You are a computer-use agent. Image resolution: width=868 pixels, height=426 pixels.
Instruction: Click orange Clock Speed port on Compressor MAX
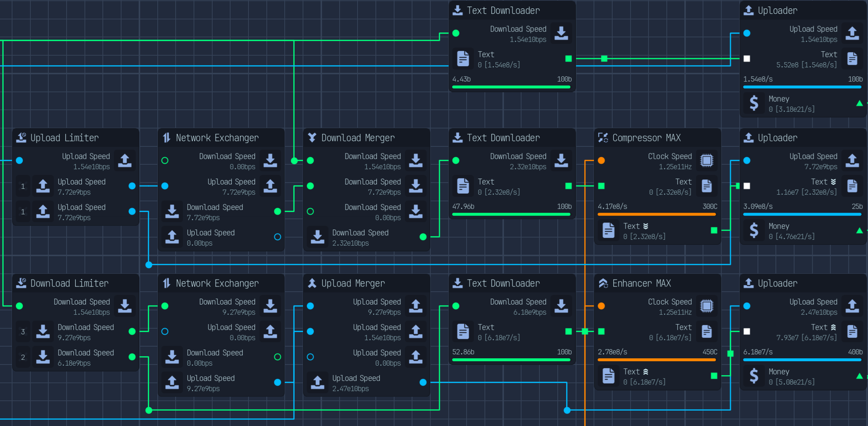[x=601, y=161]
